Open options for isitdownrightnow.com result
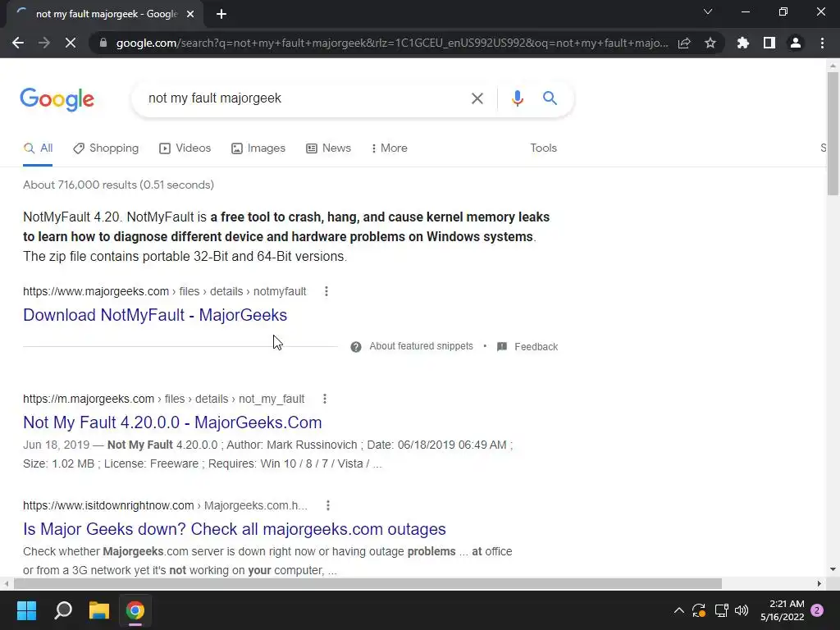 coord(328,505)
